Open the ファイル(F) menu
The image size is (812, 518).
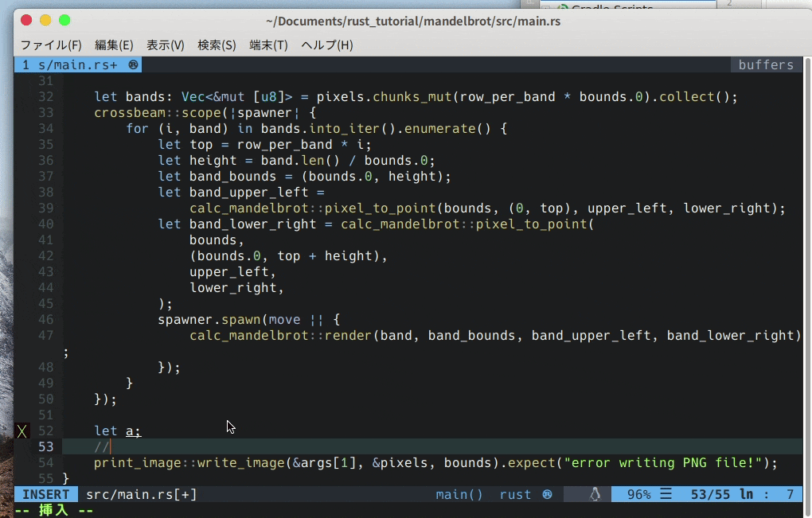pyautogui.click(x=51, y=45)
